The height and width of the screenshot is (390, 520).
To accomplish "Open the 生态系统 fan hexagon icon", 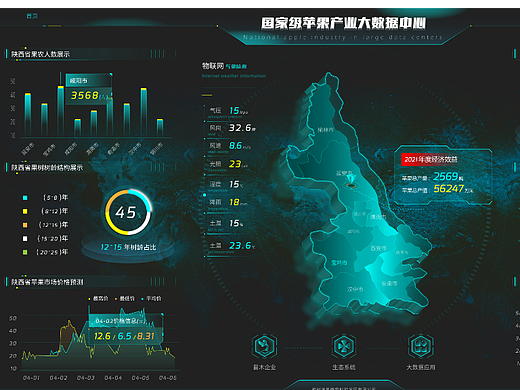I will pyautogui.click(x=344, y=346).
